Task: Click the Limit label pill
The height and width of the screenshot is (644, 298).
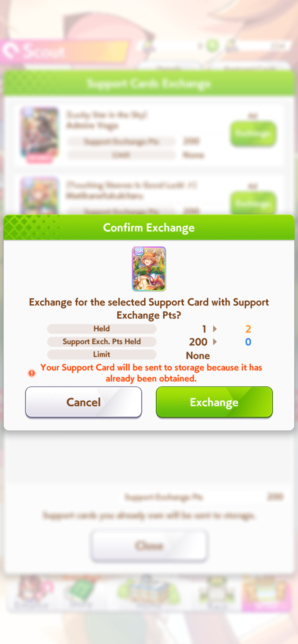Action: pyautogui.click(x=102, y=354)
